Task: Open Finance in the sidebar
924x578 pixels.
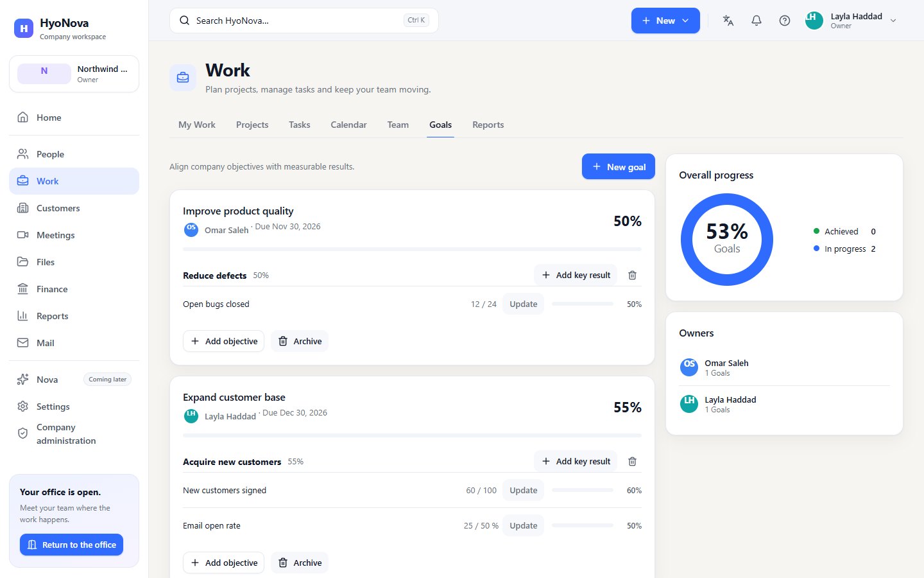Action: click(x=74, y=289)
